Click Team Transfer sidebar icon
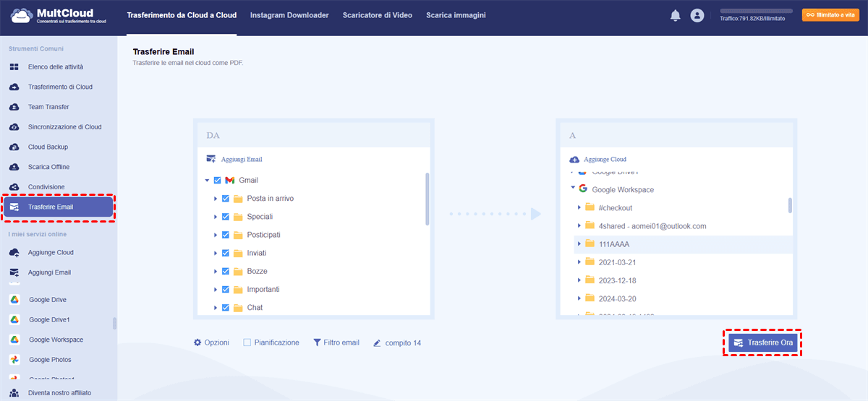Image resolution: width=868 pixels, height=401 pixels. pos(14,107)
